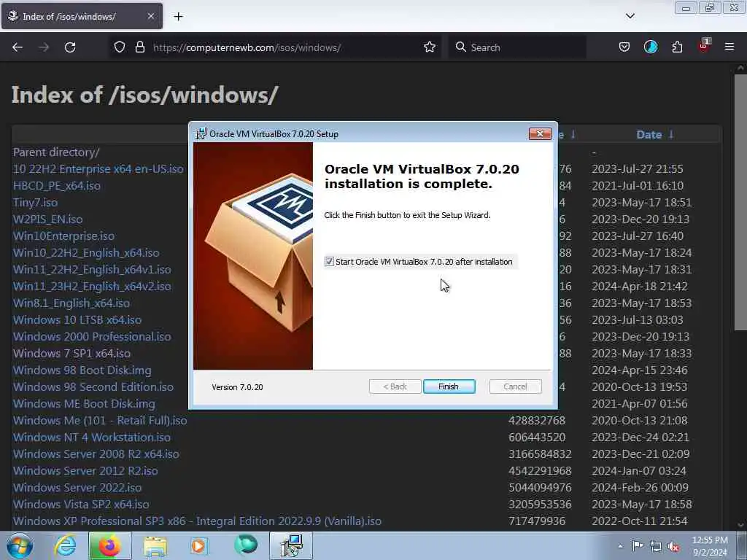Image resolution: width=747 pixels, height=560 pixels.
Task: Open the green globe taskbar app
Action: click(x=246, y=545)
